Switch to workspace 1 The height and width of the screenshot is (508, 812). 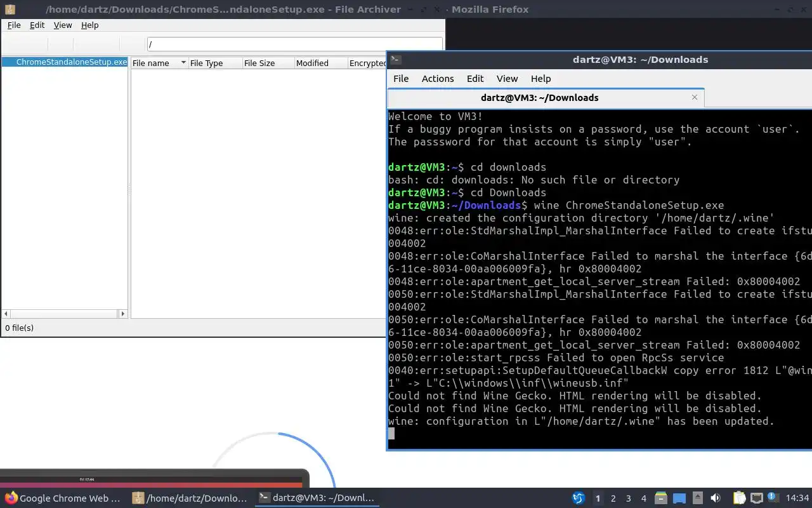click(598, 498)
